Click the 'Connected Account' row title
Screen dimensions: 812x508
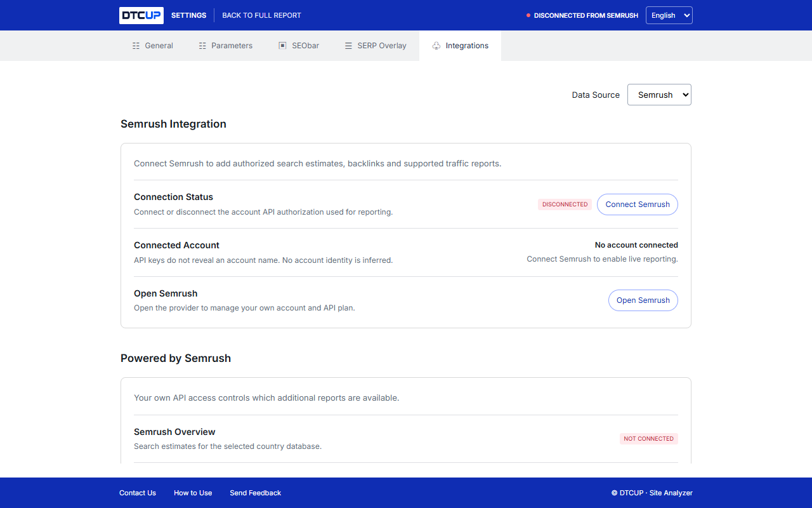[176, 245]
